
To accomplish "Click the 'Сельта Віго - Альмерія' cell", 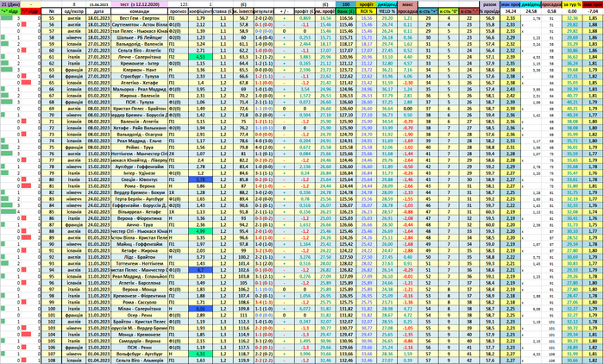I will click(x=140, y=361).
